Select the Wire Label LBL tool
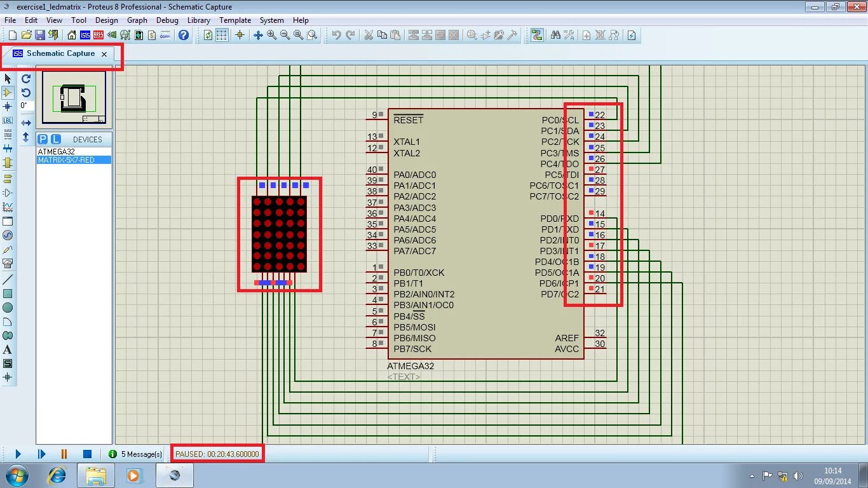The image size is (868, 488). 8,120
